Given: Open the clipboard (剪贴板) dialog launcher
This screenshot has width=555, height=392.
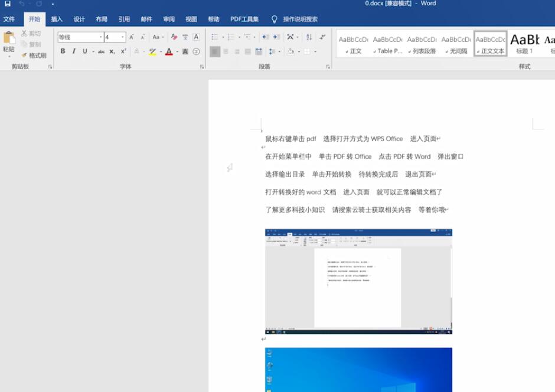Looking at the screenshot, I should coord(50,67).
